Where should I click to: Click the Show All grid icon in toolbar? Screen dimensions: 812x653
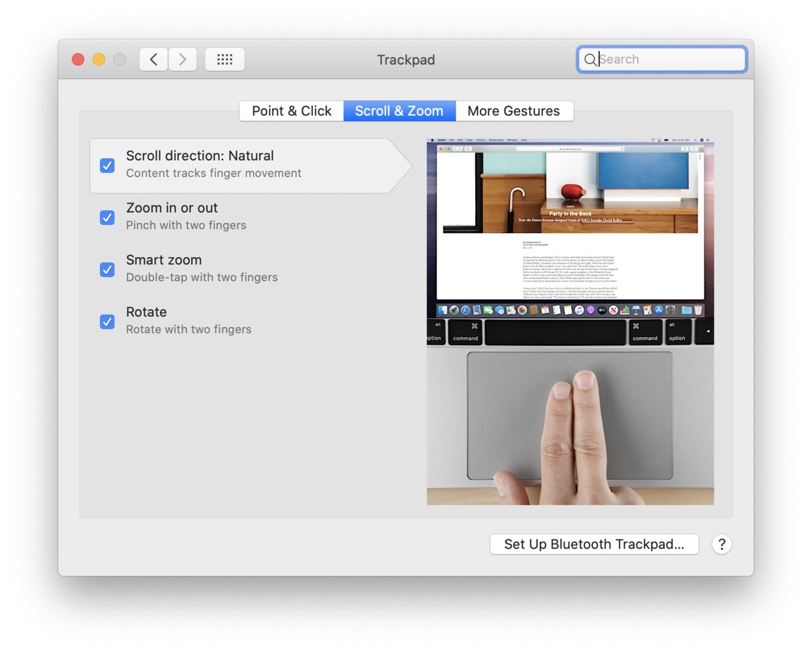tap(225, 59)
